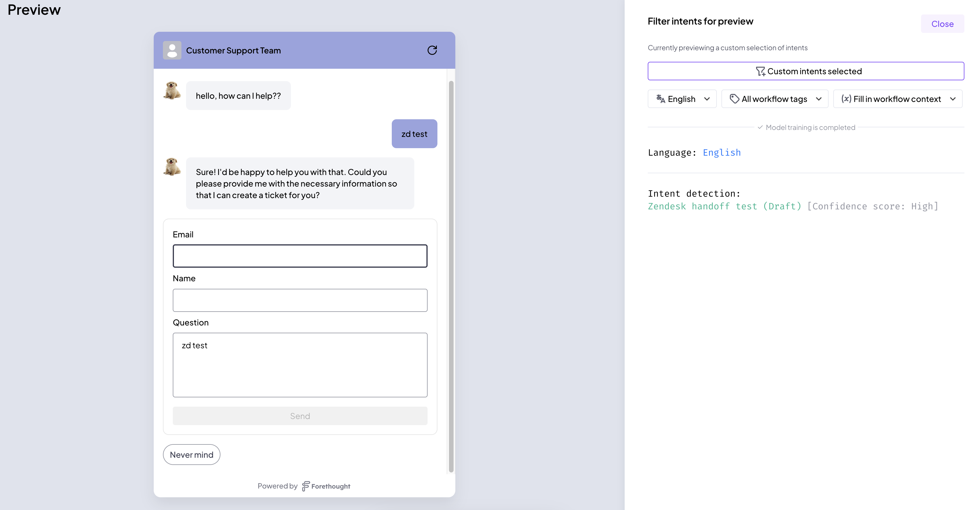Viewport: 980px width, 510px height.
Task: Click the Question field label
Action: point(191,323)
